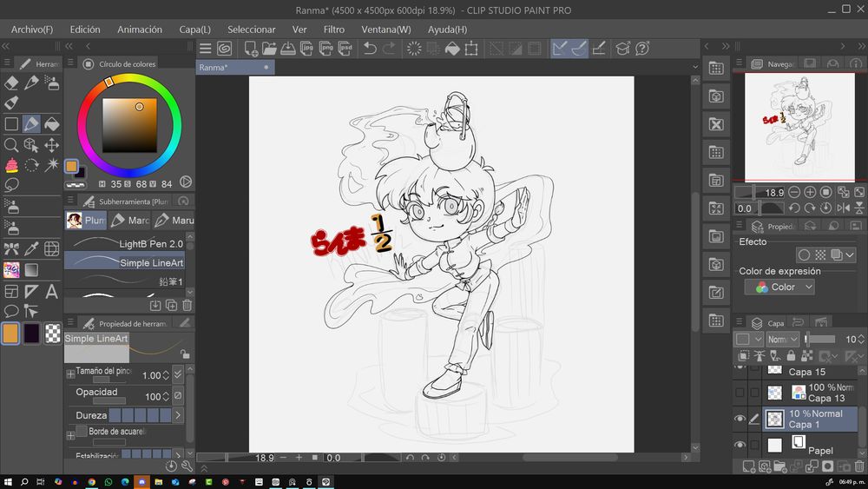
Task: Click the transparent color checker swatch
Action: point(52,334)
